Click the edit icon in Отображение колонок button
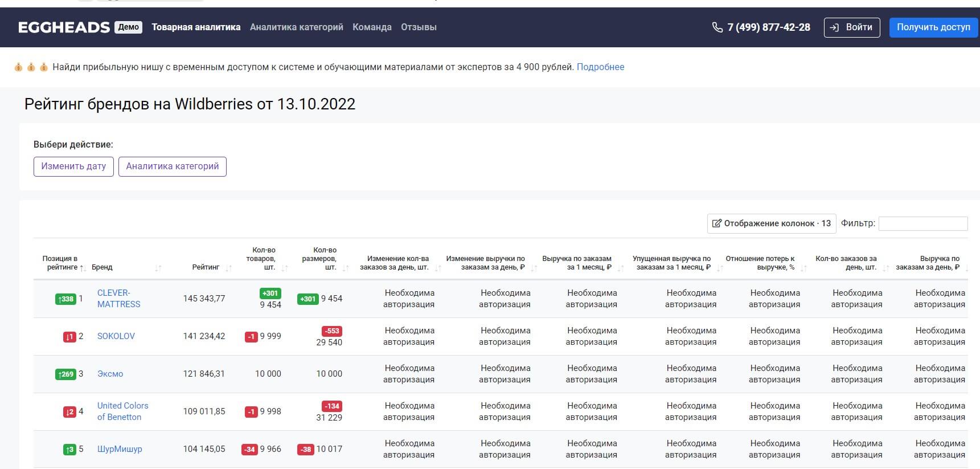The width and height of the screenshot is (980, 469). 717,223
